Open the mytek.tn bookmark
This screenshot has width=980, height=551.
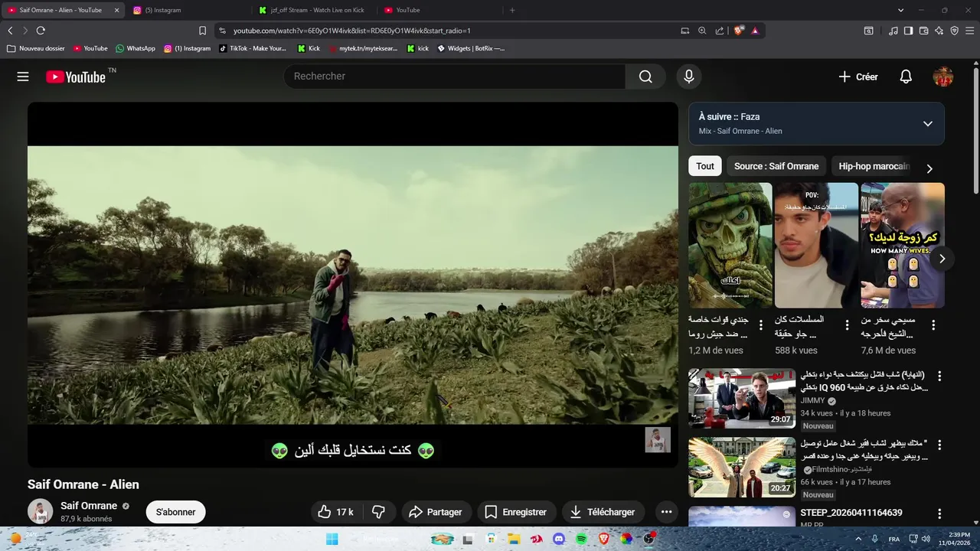coord(363,48)
